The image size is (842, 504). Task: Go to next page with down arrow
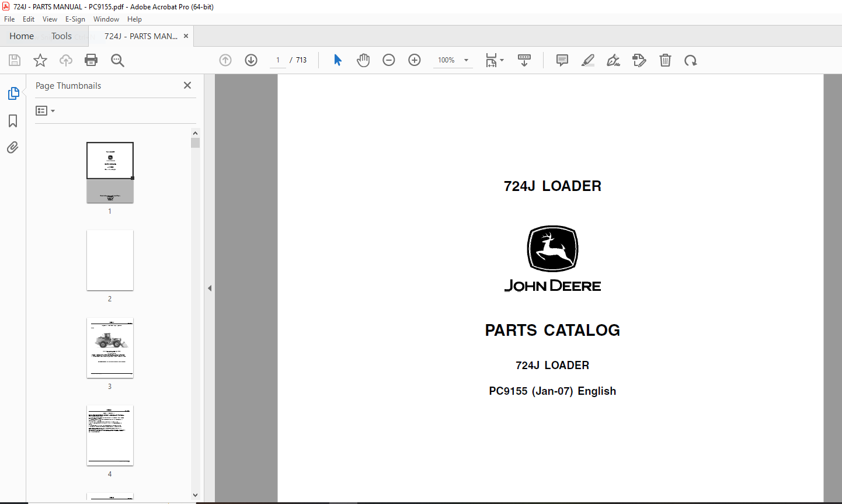pyautogui.click(x=251, y=60)
